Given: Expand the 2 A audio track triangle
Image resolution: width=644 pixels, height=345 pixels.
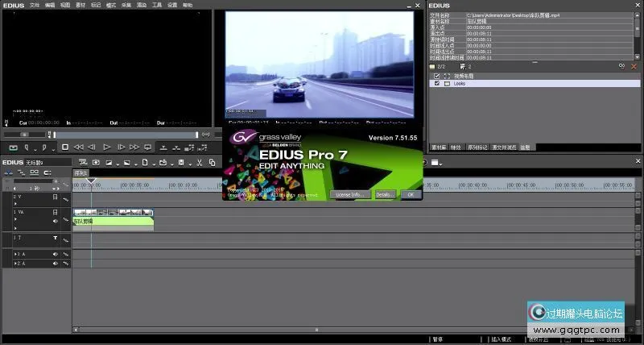Looking at the screenshot, I should [16, 263].
